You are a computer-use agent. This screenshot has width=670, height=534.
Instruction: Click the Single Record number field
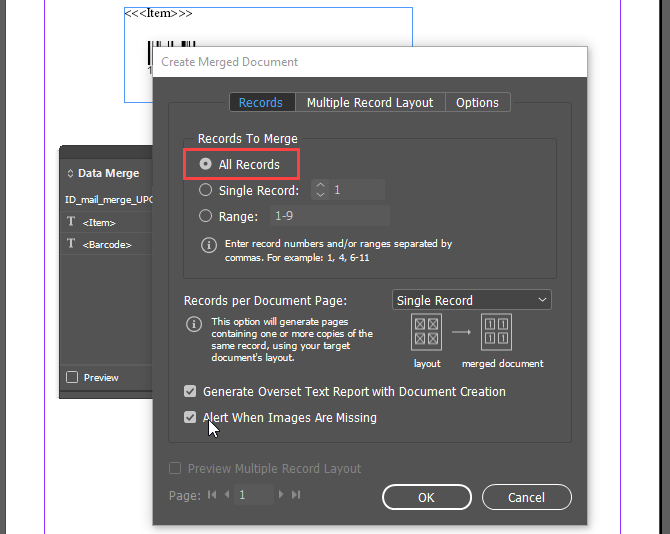(357, 190)
